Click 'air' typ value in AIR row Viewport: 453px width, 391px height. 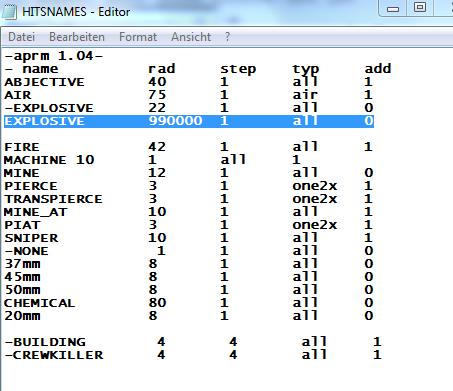[305, 95]
